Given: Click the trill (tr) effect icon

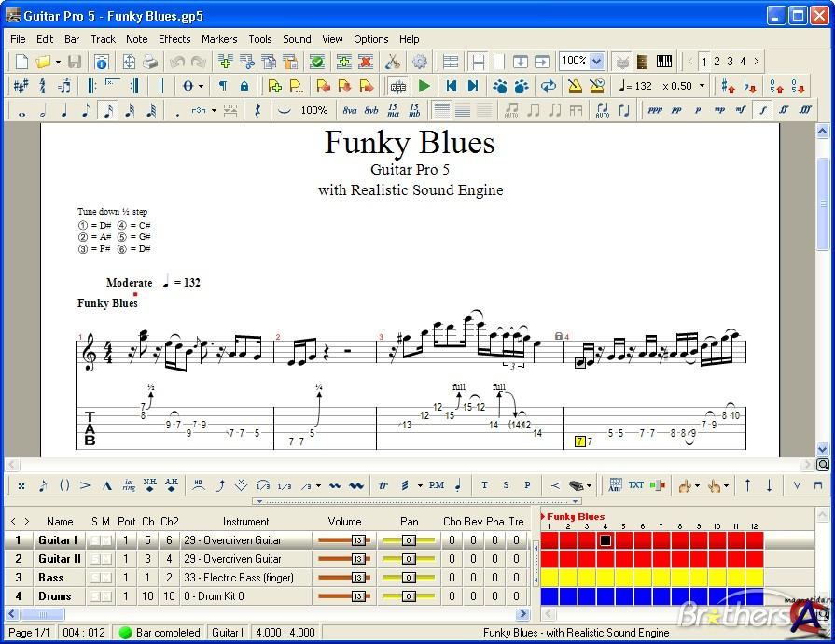Looking at the screenshot, I should pos(383,485).
